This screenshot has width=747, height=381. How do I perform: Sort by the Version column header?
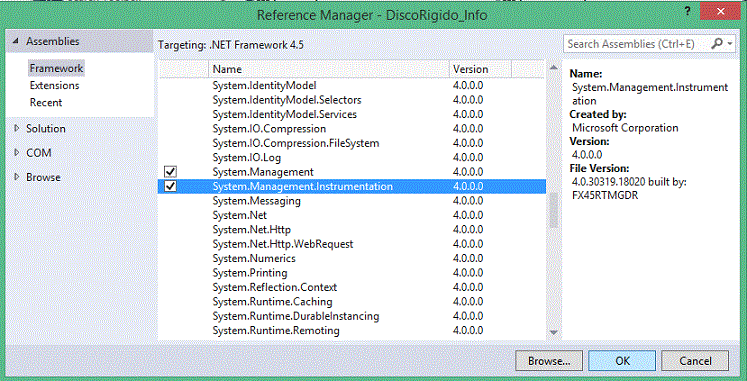480,69
